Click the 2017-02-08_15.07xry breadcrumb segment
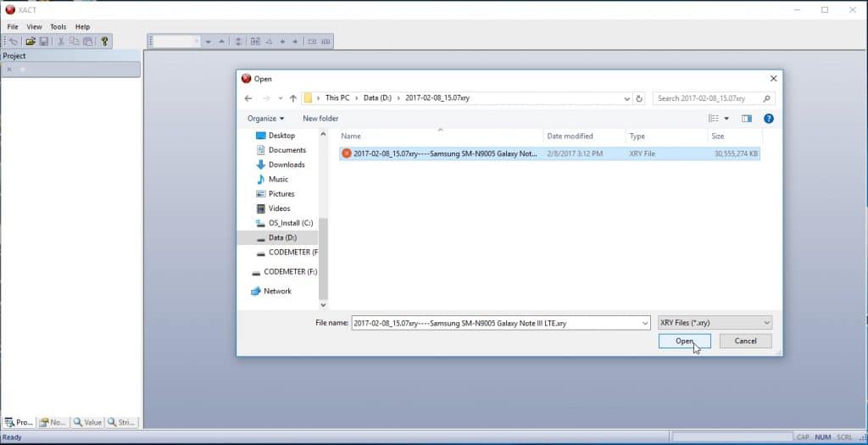Screen dimensions: 868x445 pos(437,98)
